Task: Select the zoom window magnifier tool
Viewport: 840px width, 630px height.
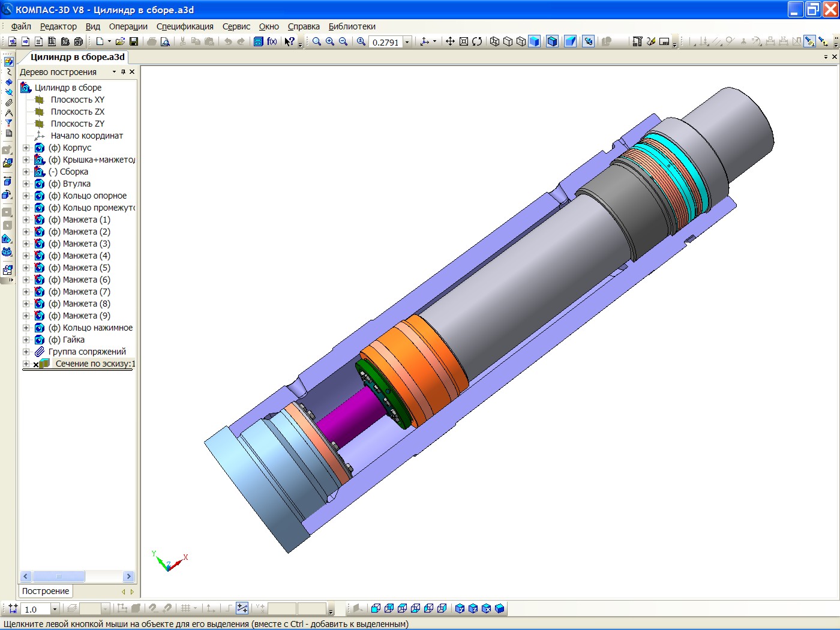Action: (x=317, y=41)
